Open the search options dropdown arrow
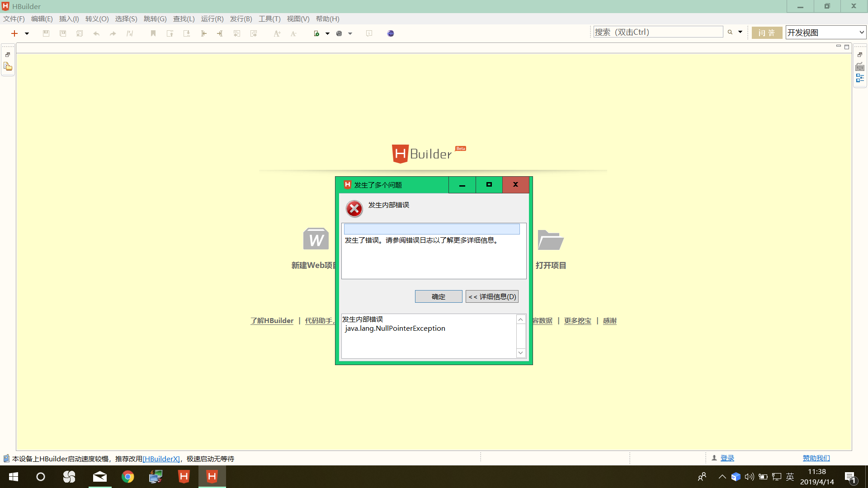The image size is (868, 488). pyautogui.click(x=740, y=32)
